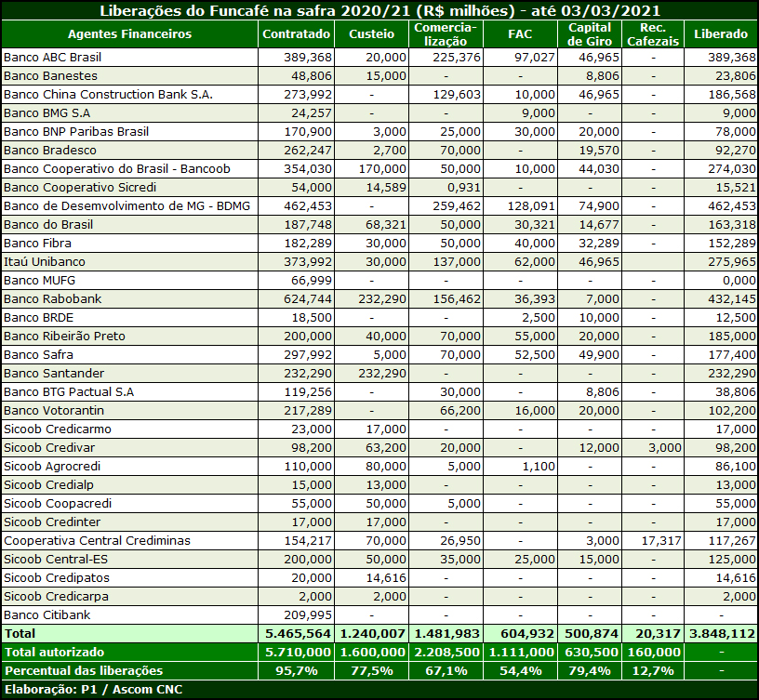Click the 'FAC' column header
The height and width of the screenshot is (700, 759).
click(x=520, y=33)
